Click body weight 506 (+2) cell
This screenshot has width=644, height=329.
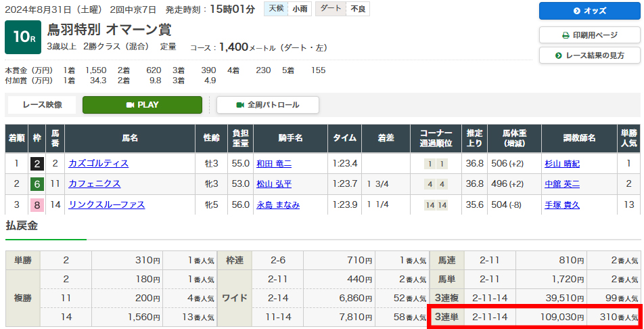pyautogui.click(x=513, y=164)
